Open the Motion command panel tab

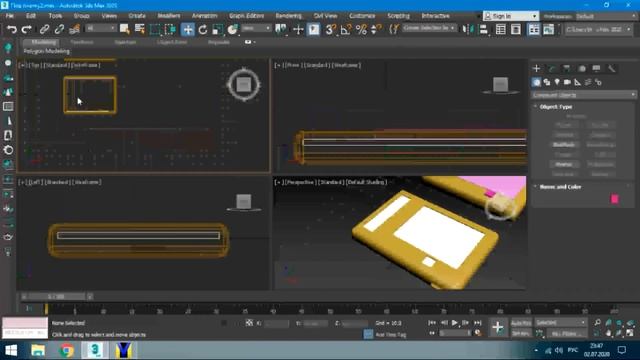coord(582,69)
